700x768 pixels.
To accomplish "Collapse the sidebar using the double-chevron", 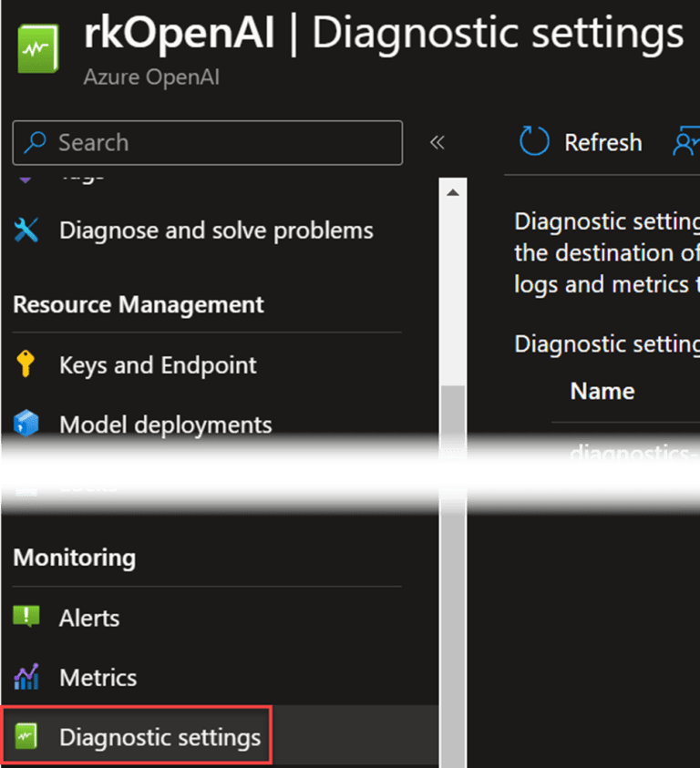I will tap(437, 142).
